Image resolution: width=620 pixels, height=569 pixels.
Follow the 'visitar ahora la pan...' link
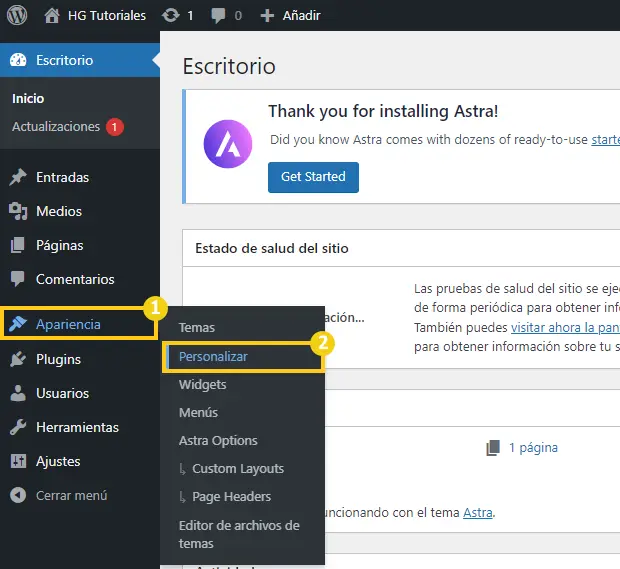click(x=565, y=327)
